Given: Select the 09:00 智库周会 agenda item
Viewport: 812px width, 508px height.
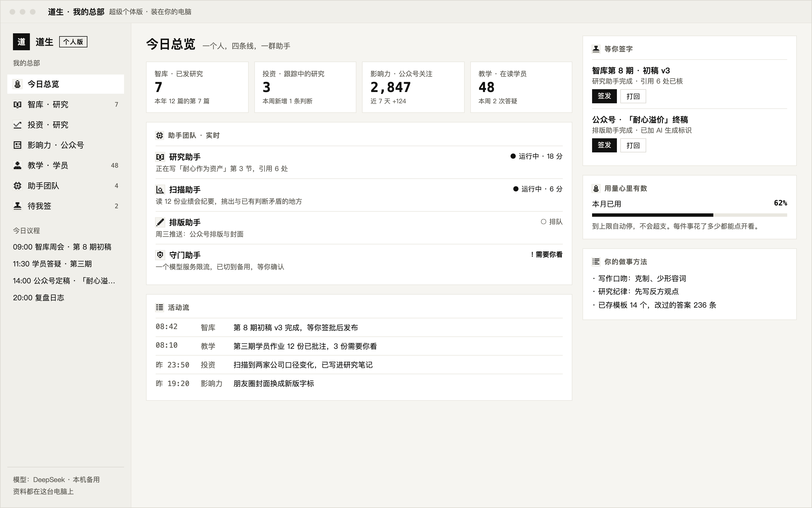Looking at the screenshot, I should [x=62, y=247].
